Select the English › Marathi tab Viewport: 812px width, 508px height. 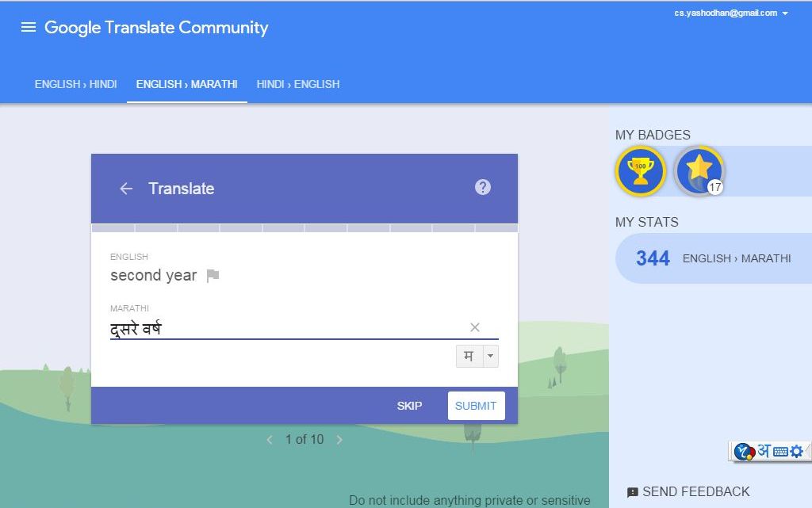187,84
